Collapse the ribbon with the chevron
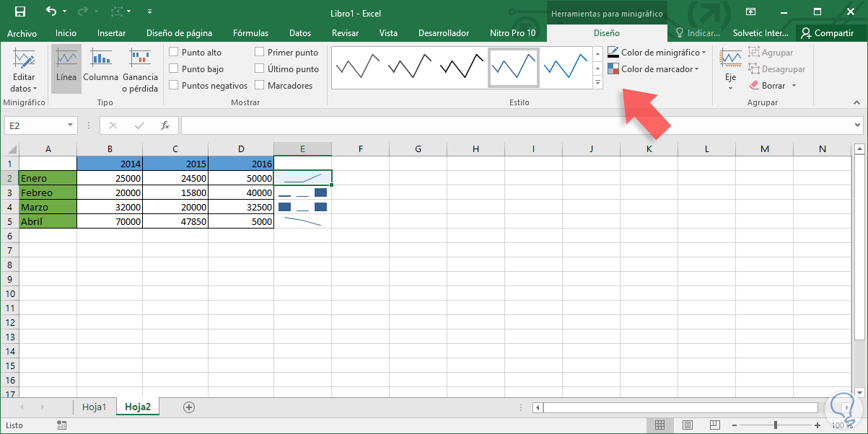868x434 pixels. pyautogui.click(x=857, y=102)
